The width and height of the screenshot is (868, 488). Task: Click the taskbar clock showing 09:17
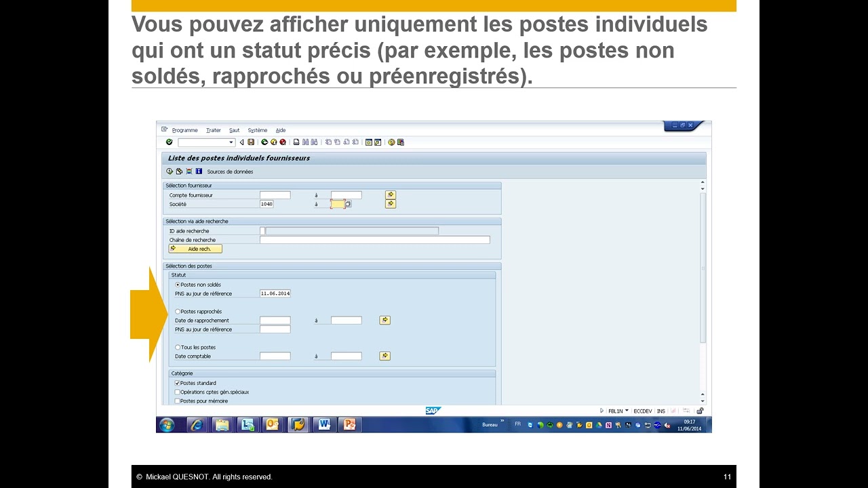point(690,422)
